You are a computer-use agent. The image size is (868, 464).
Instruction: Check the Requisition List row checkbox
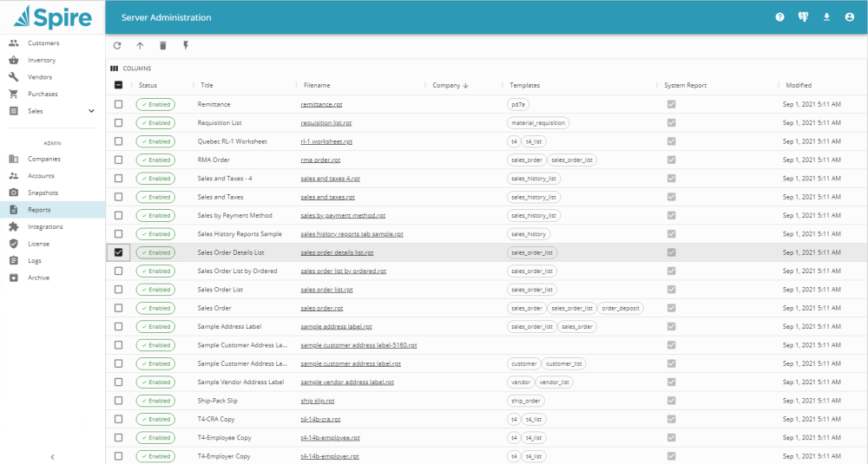tap(118, 123)
